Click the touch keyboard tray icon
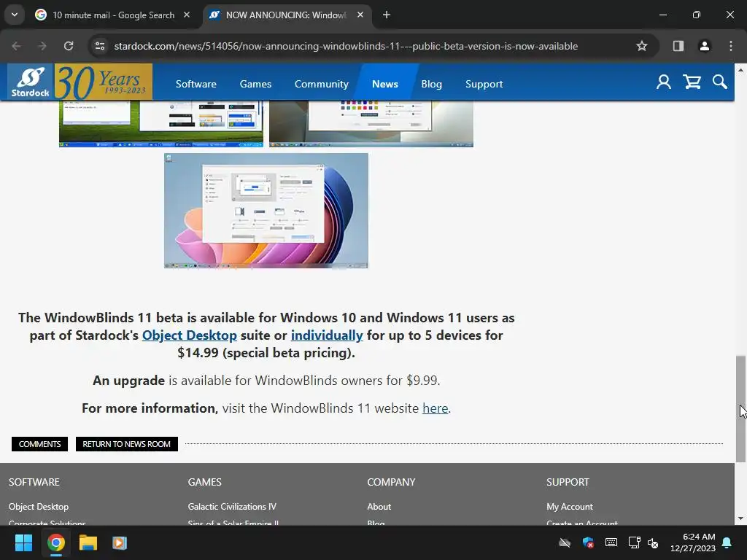The width and height of the screenshot is (747, 560). pyautogui.click(x=611, y=542)
